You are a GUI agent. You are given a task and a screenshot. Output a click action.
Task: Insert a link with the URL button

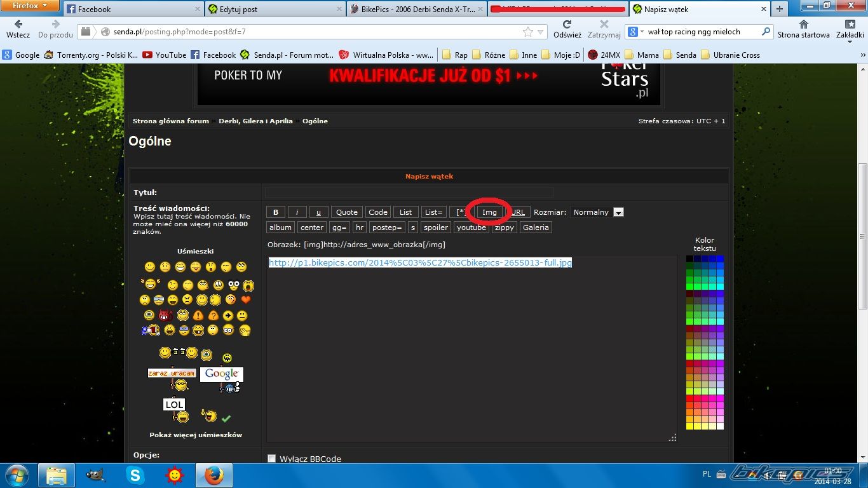(x=518, y=212)
